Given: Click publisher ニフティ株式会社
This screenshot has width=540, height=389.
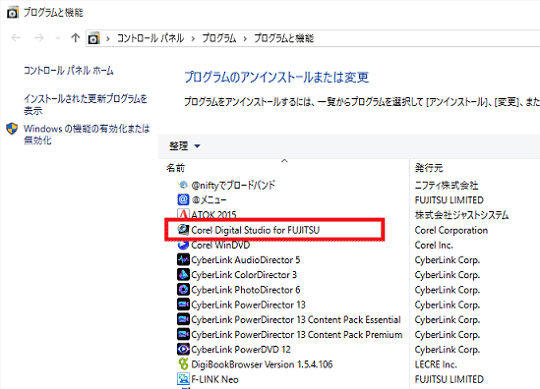Looking at the screenshot, I should 446,185.
